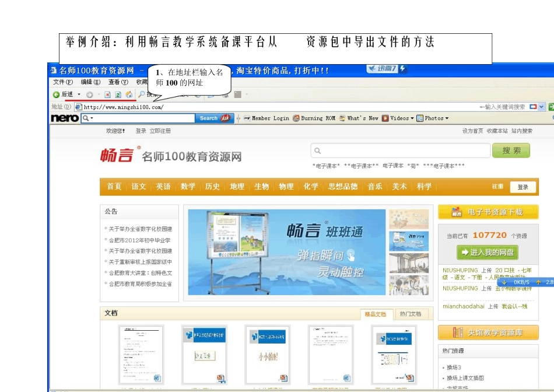
Task: Open the 生物 navigation tab
Action: [261, 186]
